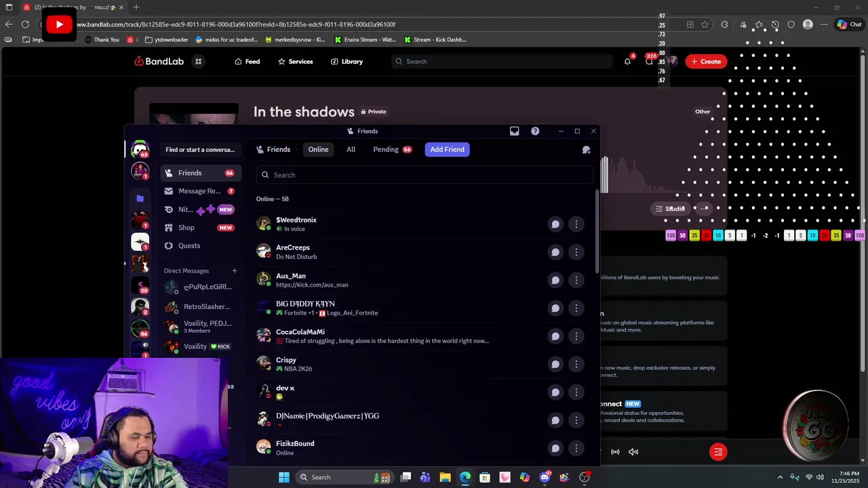
Task: Open BandLab Library link
Action: click(347, 62)
